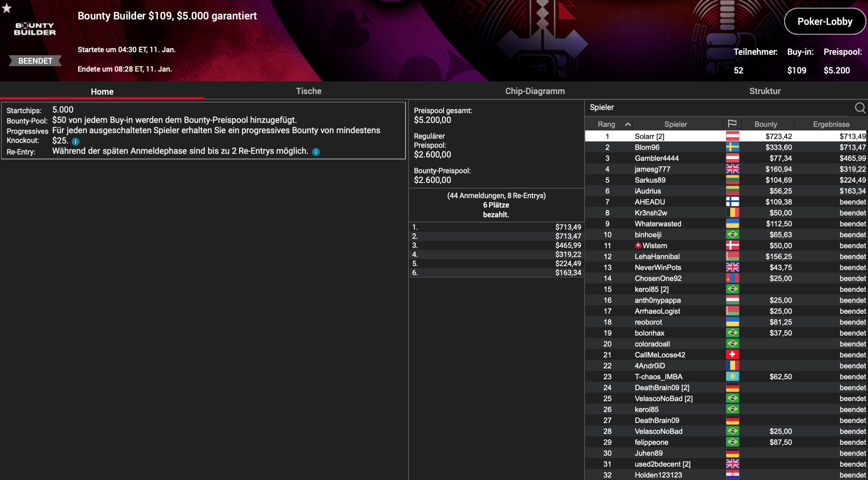
Task: Toggle Rang column sort arrow
Action: tap(628, 124)
